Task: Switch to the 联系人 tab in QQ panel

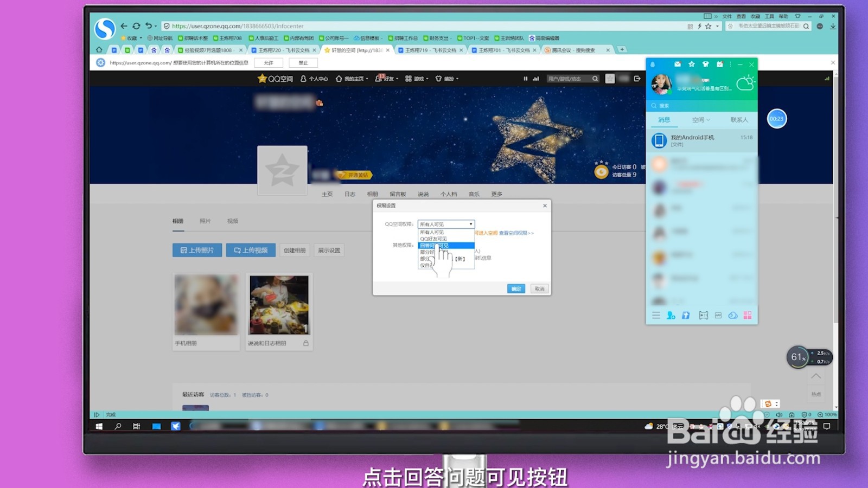Action: tap(739, 120)
